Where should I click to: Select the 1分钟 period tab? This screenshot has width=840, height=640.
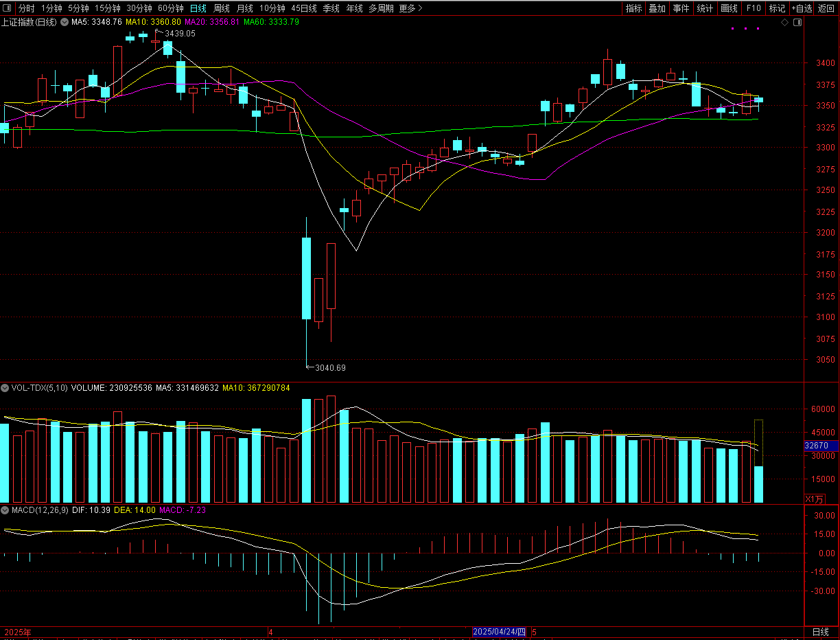pyautogui.click(x=51, y=8)
